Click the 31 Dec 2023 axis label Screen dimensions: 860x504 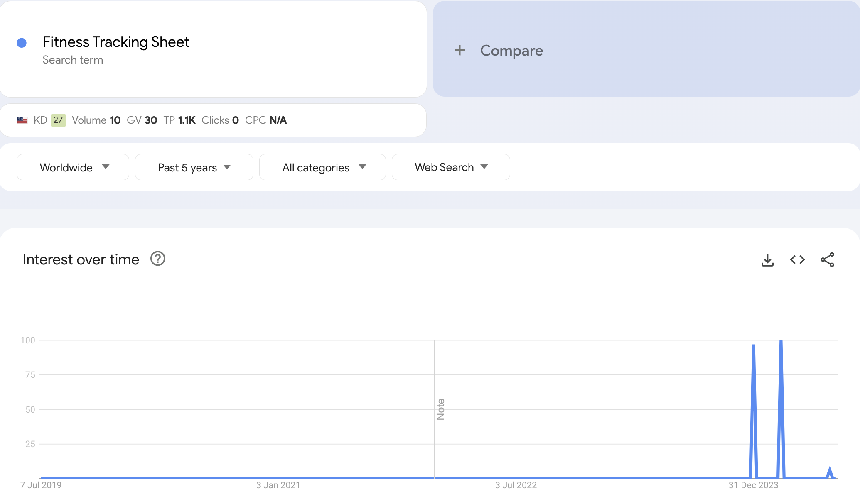click(753, 485)
